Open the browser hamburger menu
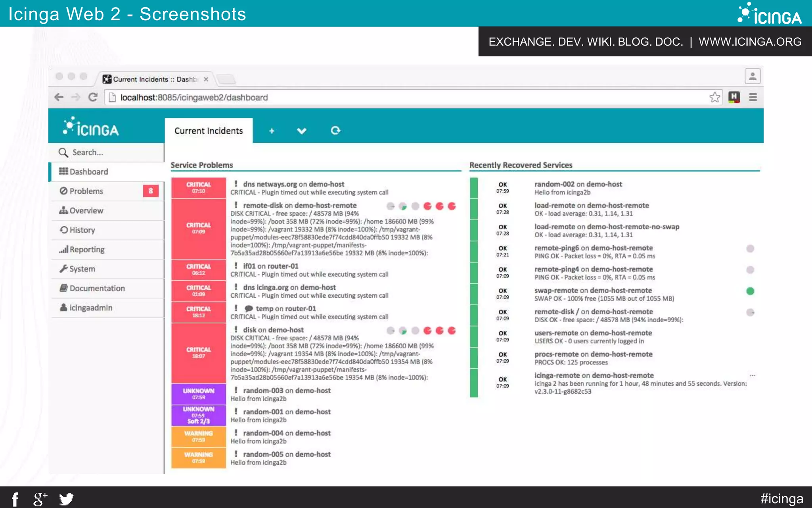 click(x=753, y=97)
